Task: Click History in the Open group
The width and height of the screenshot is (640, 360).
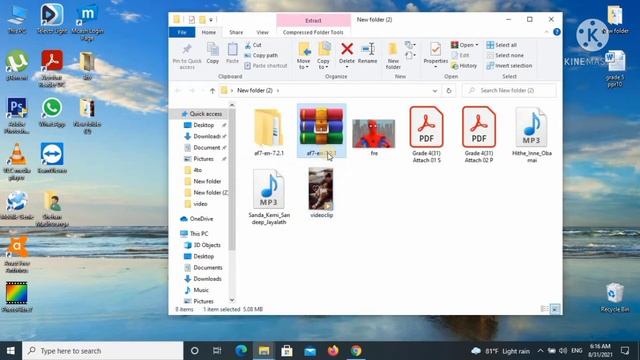Action: click(464, 65)
